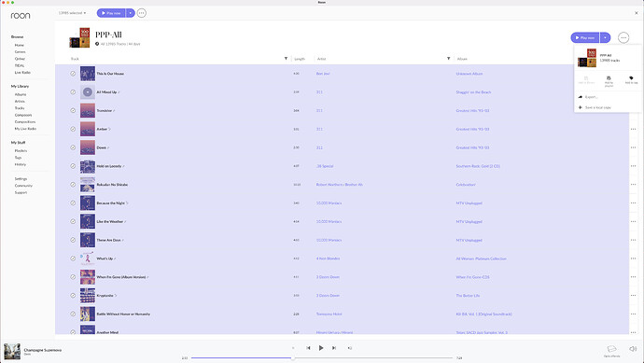
Task: Open Live Radio in the sidebar
Action: pos(22,73)
